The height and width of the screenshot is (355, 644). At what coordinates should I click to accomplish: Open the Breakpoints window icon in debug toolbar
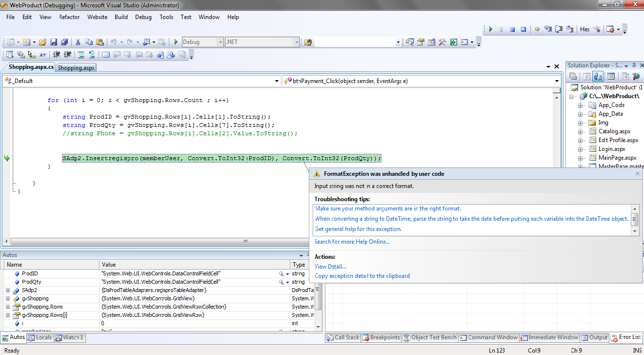pos(610,29)
